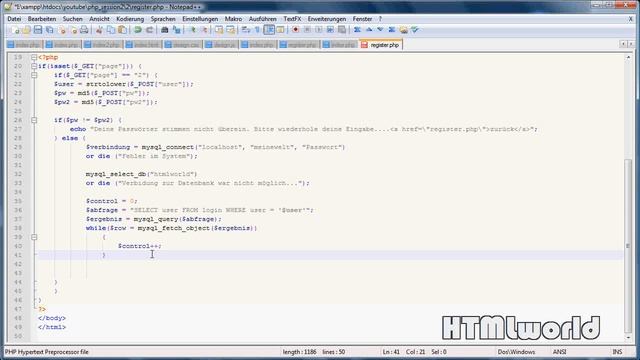Image resolution: width=640 pixels, height=360 pixels.
Task: Toggle word wrap toolbar button
Action: point(246,30)
